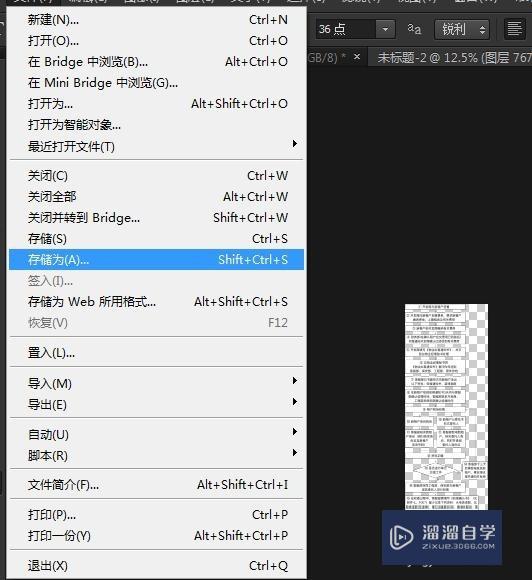
Task: Open the font size dropdown arrow
Action: [x=385, y=29]
